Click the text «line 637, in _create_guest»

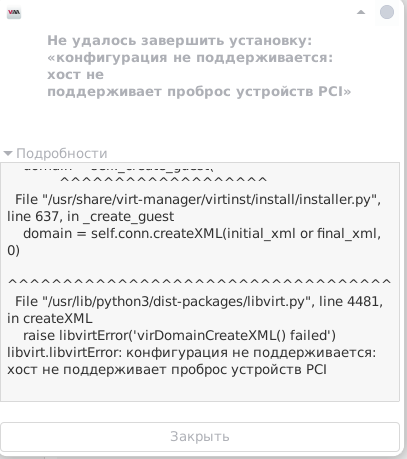coord(90,217)
